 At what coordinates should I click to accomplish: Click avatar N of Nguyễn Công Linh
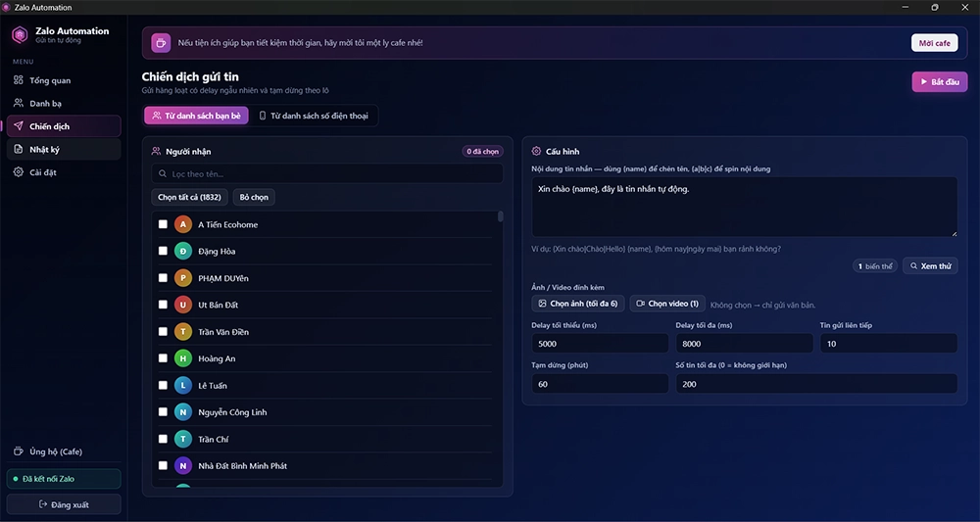[x=183, y=412]
